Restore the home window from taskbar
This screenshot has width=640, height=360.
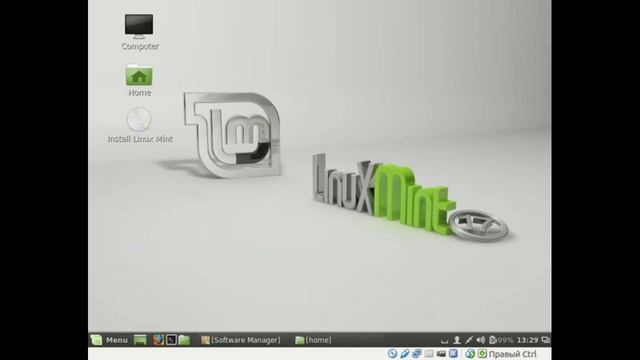(313, 340)
